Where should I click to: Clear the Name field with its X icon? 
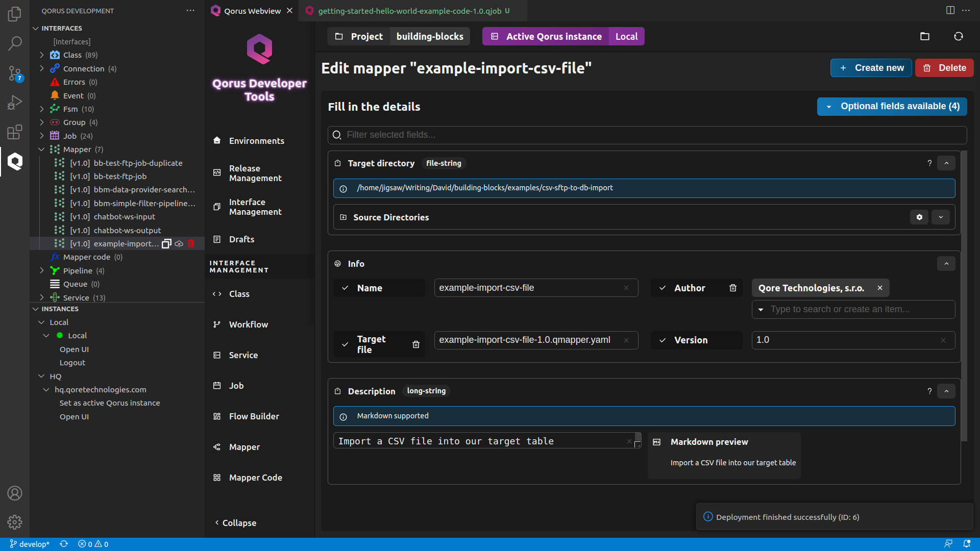(x=626, y=288)
